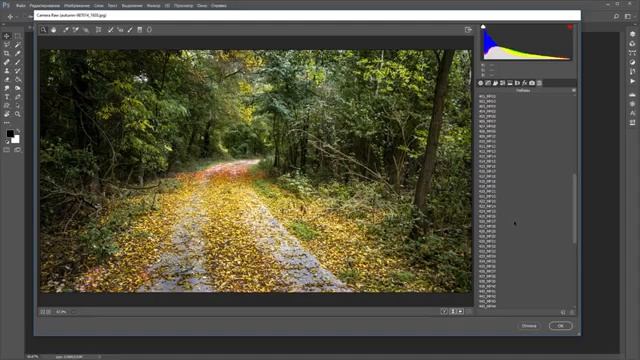Open the Basic panel tab

coord(480,83)
